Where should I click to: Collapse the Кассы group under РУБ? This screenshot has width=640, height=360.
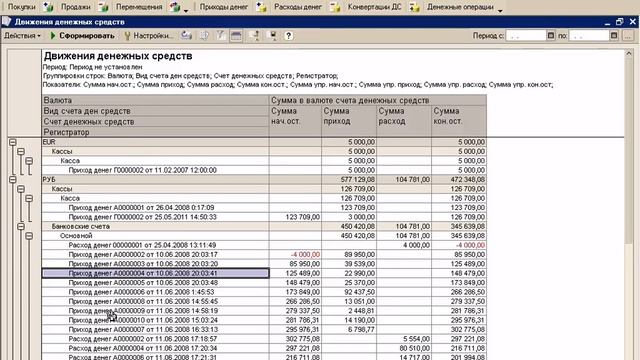(21, 189)
